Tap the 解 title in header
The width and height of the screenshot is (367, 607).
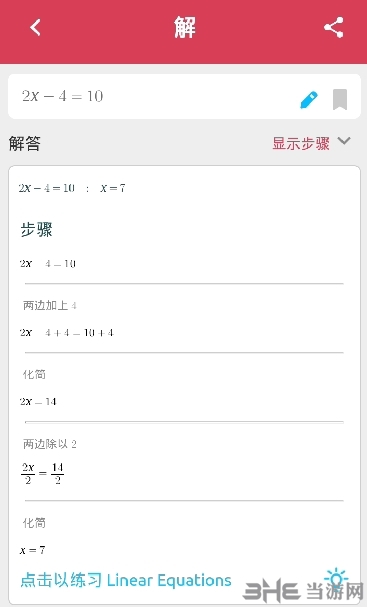(184, 27)
